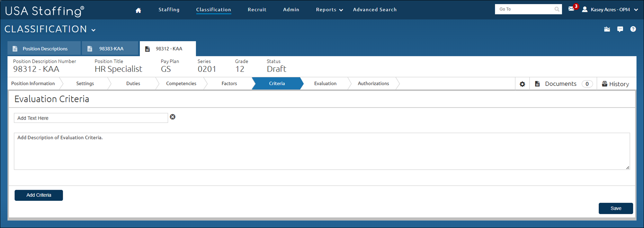Screen dimensions: 644x228
Task: Switch to the 98383-KAA tab
Action: (x=110, y=48)
